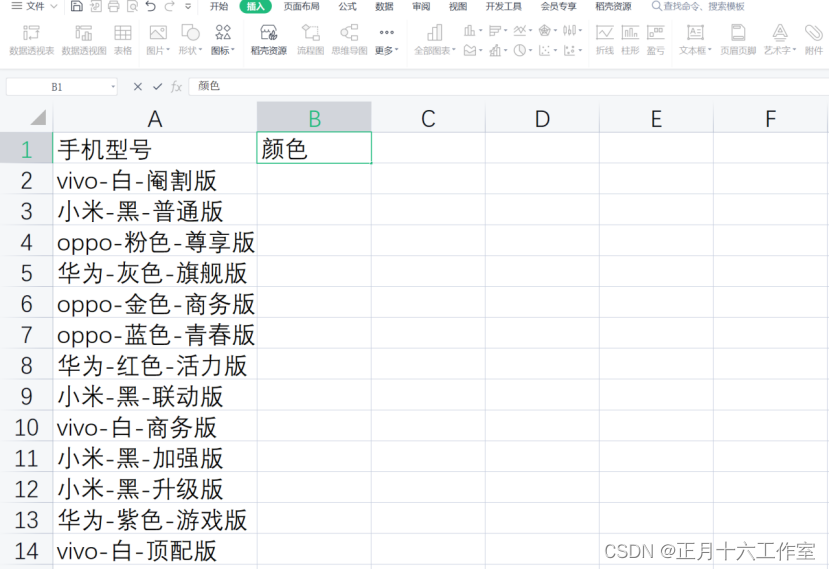Open the 形状 shapes dropdown
Viewport: 830px width, 570px height.
190,40
